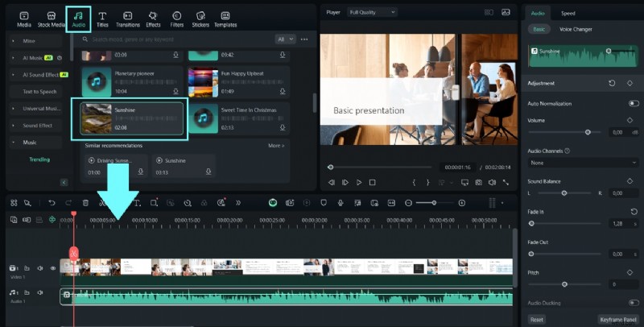The height and width of the screenshot is (327, 644).
Task: Click the Fade Out value field
Action: (x=623, y=254)
